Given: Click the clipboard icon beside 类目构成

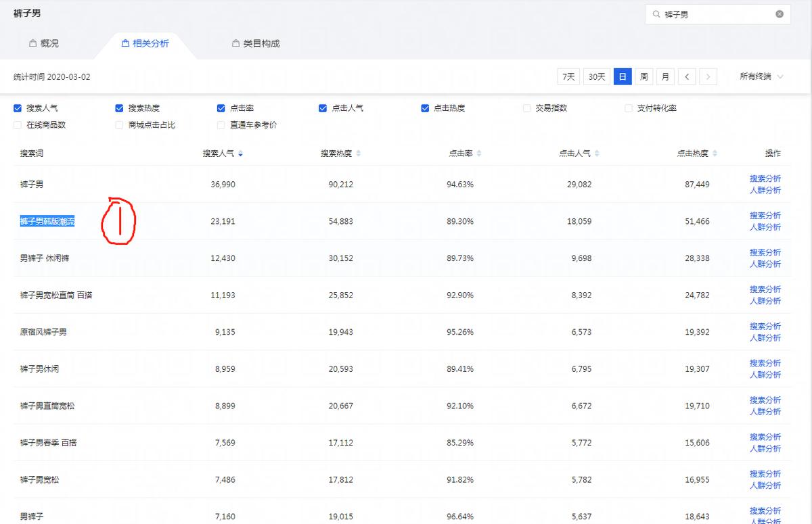Looking at the screenshot, I should point(235,43).
